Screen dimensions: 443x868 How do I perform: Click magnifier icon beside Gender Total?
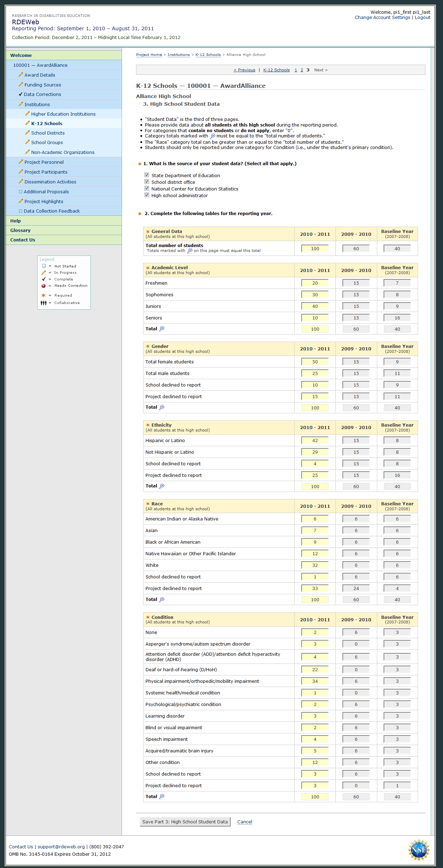coord(162,407)
